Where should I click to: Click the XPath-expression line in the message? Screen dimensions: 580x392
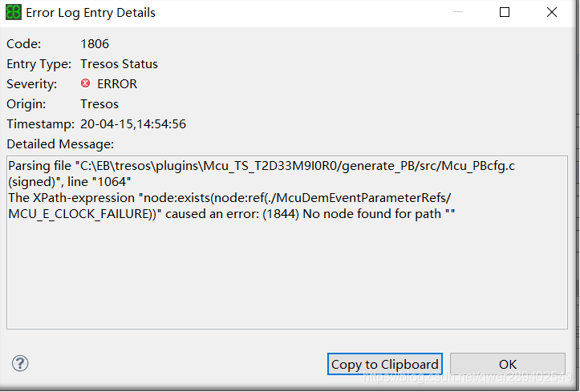pos(229,198)
